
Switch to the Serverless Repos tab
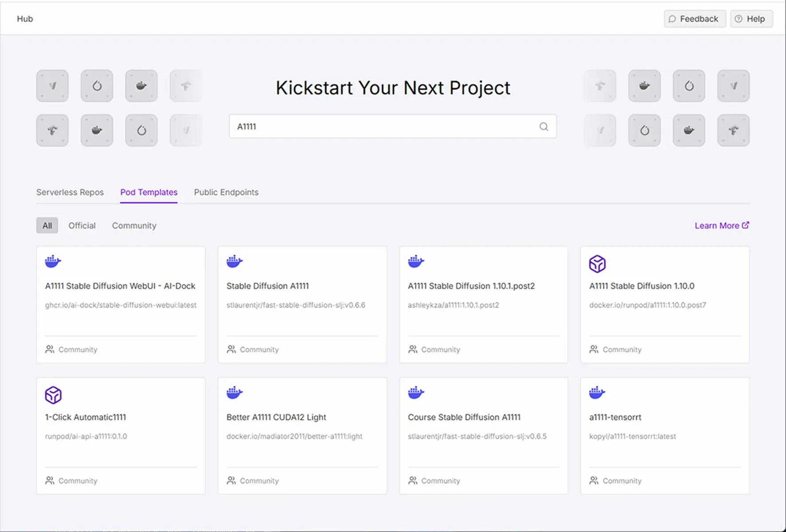click(70, 192)
